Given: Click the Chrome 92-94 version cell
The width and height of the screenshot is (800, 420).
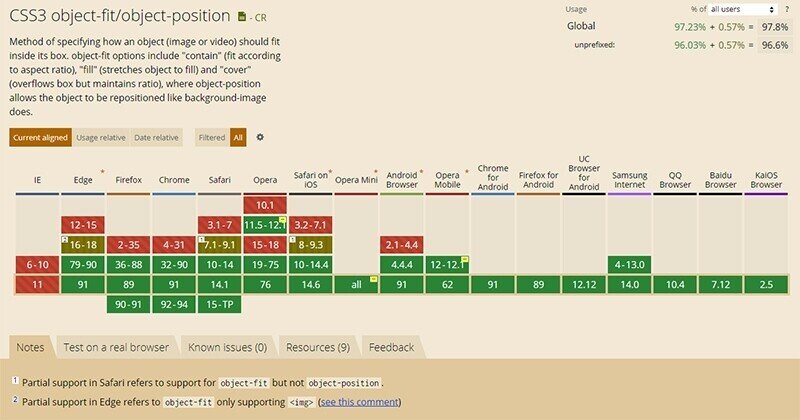Looking at the screenshot, I should pos(174,305).
